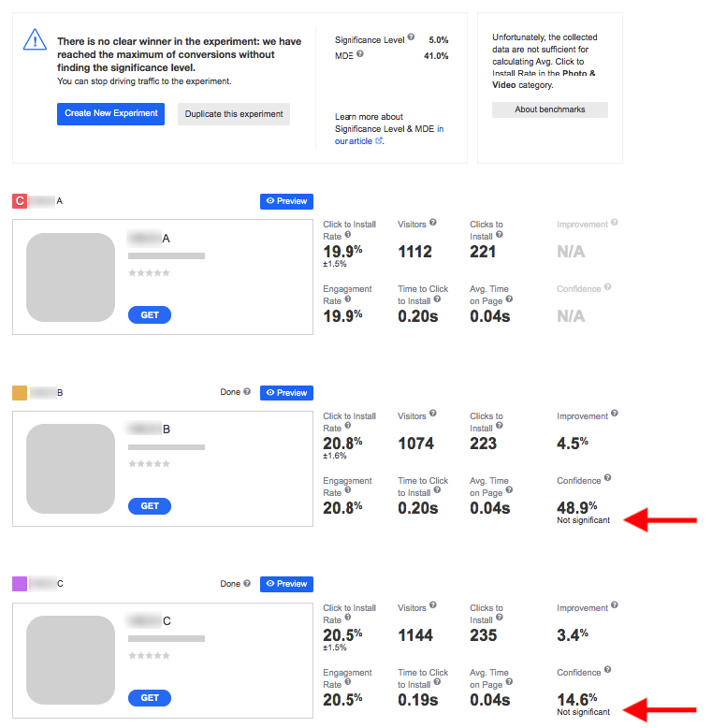
Task: Click help icon for variation C Engagement Rate
Action: point(348,684)
